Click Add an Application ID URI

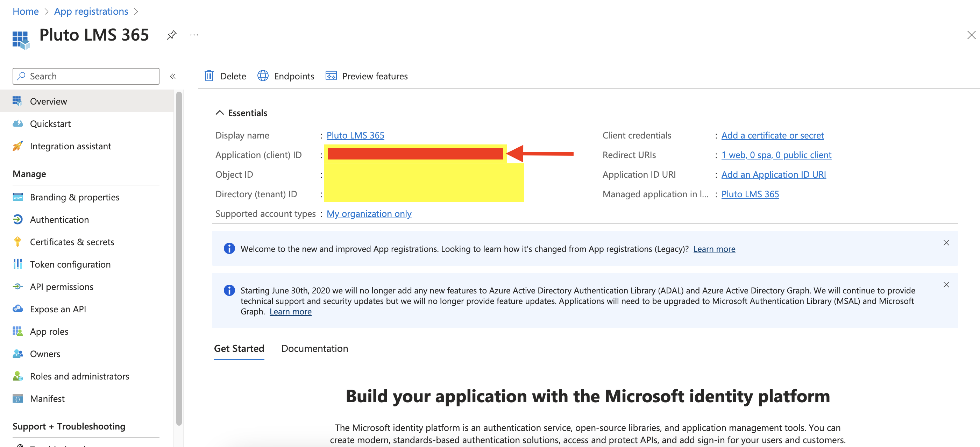[773, 174]
